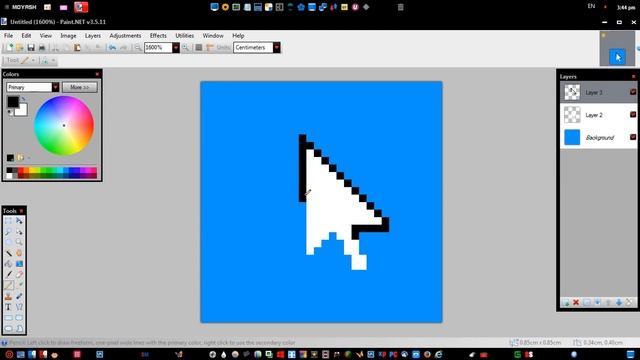The image size is (640, 360).
Task: Click the Save toolbar icon
Action: tap(31, 48)
